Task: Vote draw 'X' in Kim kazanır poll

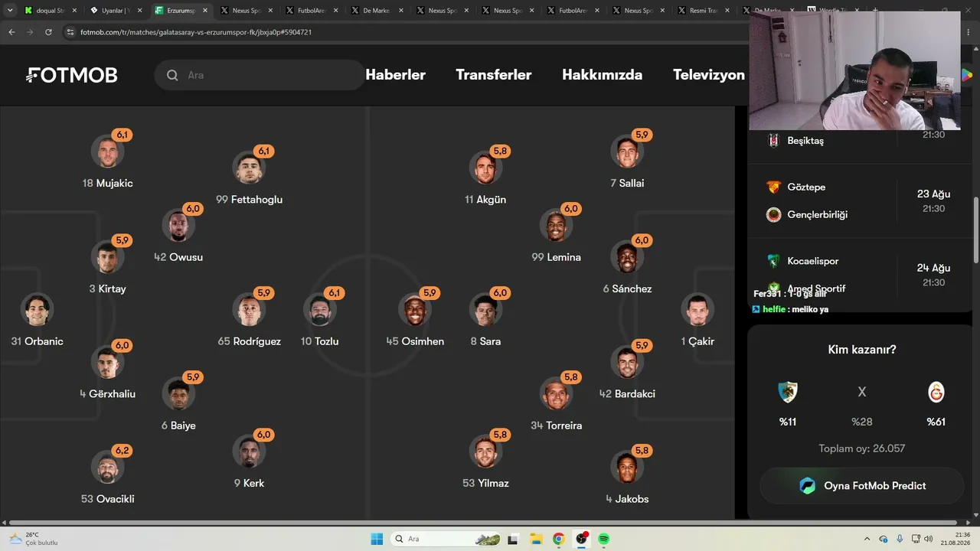Action: tap(862, 392)
